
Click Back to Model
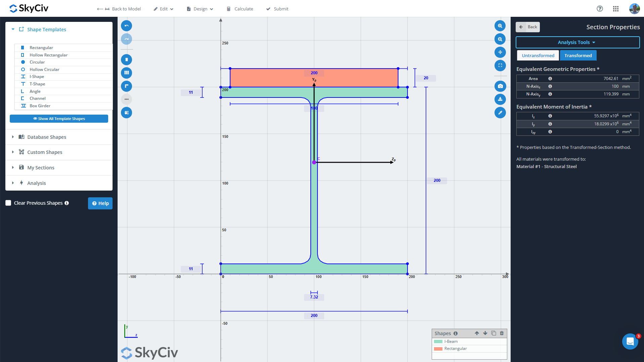point(119,9)
